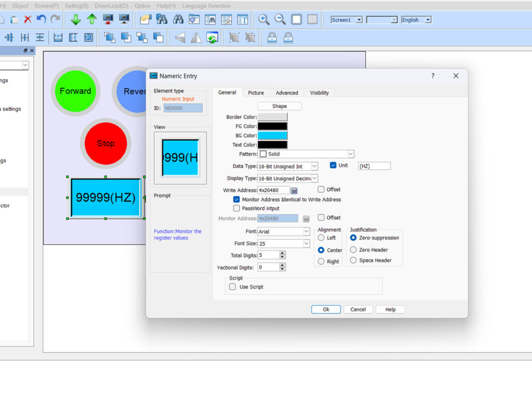
Task: Click the fit-to-screen square icon
Action: tap(296, 20)
